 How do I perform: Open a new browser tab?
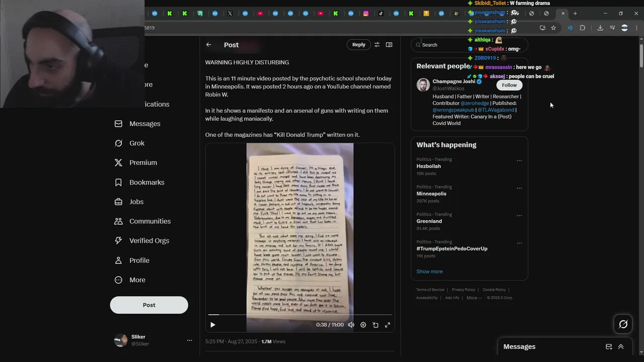[x=575, y=14]
